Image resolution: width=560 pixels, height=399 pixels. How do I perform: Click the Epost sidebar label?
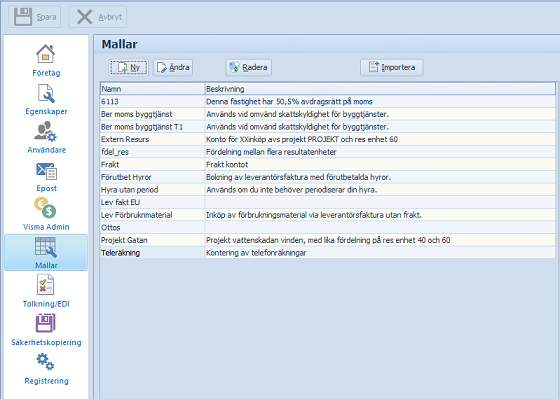[x=46, y=188]
